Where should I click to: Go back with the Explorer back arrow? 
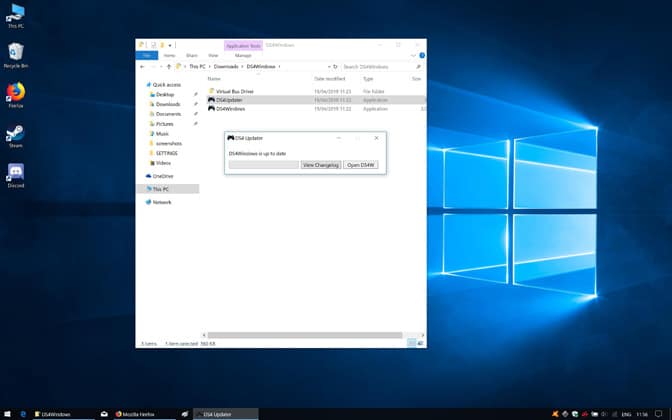click(142, 67)
